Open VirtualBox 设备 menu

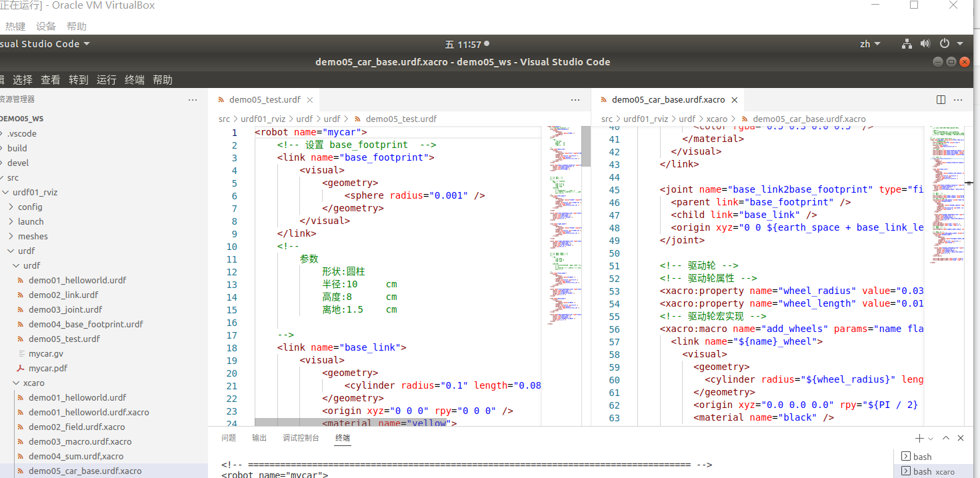(x=46, y=26)
